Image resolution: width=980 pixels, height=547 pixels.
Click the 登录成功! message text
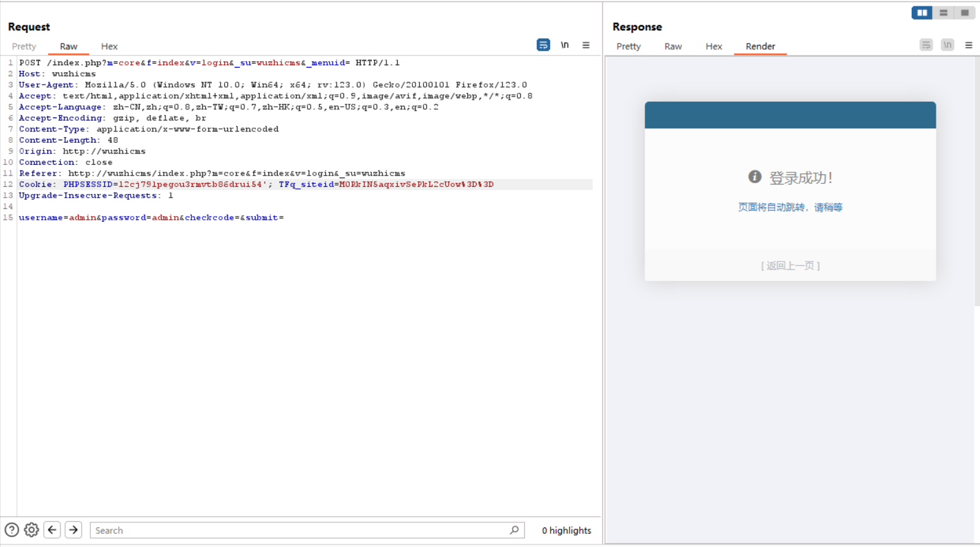tap(801, 177)
